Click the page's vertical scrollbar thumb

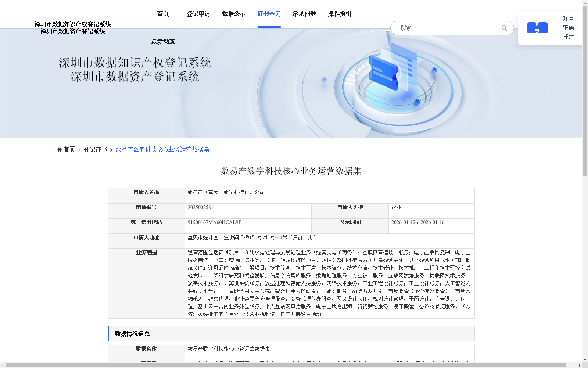point(585,91)
